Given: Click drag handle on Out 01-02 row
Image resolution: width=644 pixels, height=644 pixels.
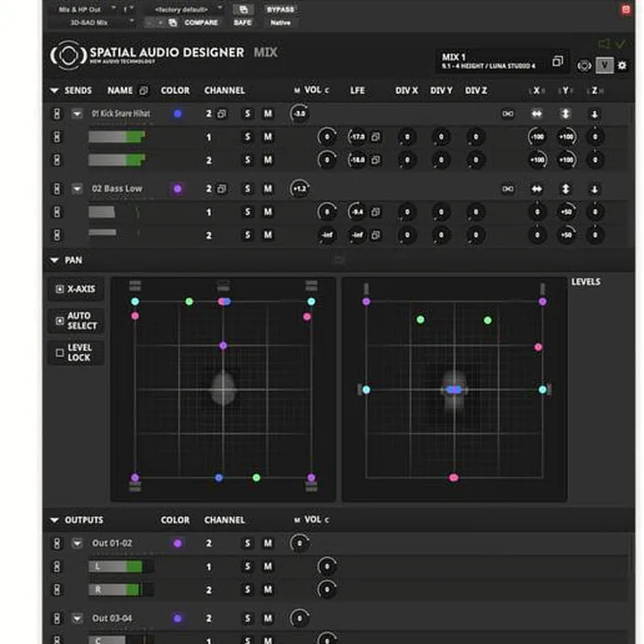Looking at the screenshot, I should pos(56,544).
